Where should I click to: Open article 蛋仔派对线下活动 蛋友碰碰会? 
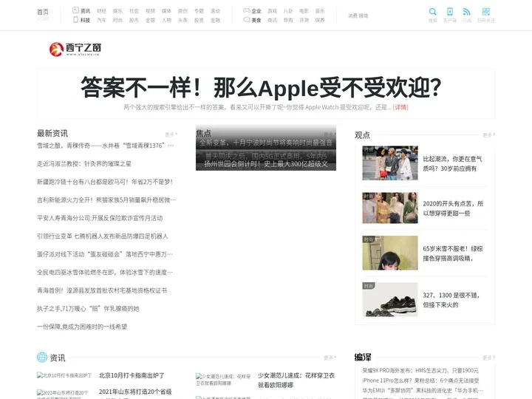click(x=105, y=254)
